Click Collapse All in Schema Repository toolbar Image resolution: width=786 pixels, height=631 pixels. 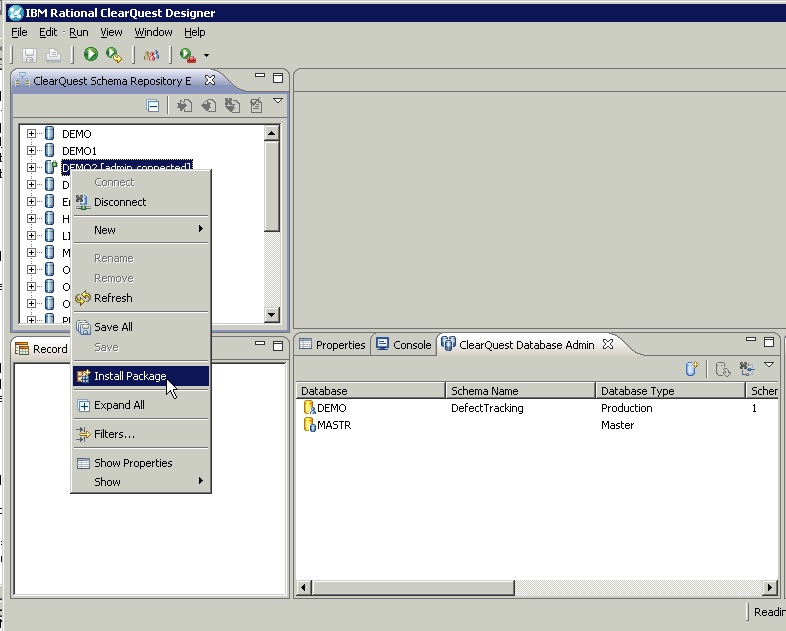pos(153,106)
